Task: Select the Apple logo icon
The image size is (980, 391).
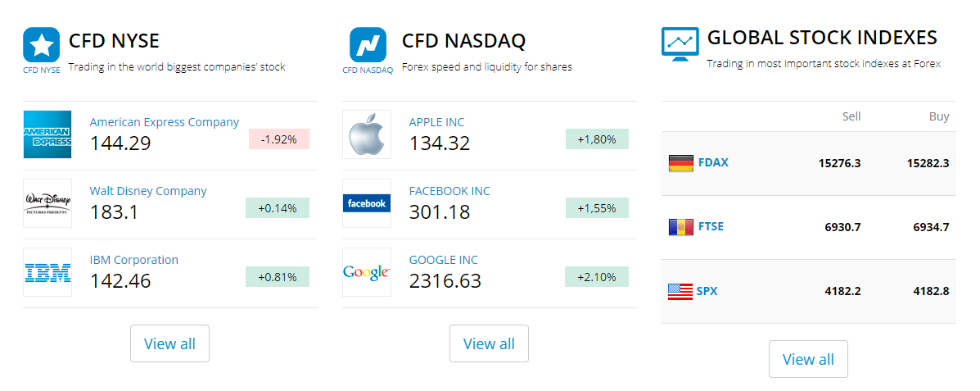Action: (367, 134)
